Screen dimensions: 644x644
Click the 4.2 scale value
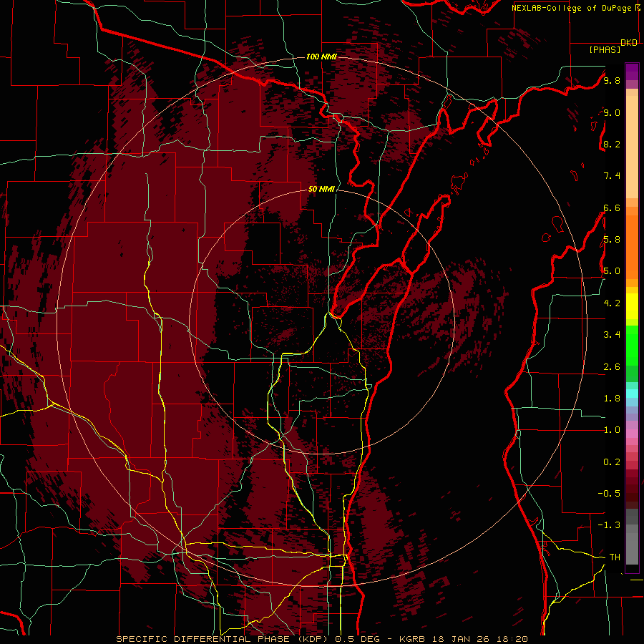pos(612,303)
